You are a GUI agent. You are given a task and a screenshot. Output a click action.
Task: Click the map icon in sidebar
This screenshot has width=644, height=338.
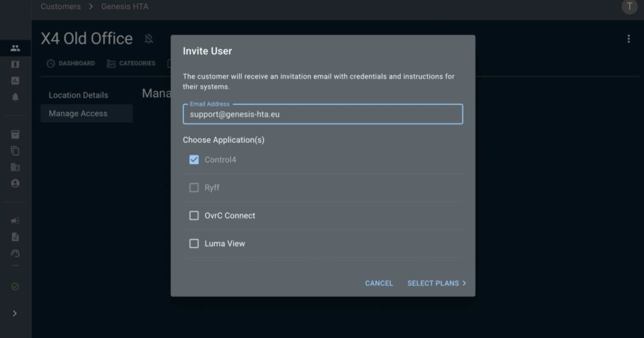15,64
